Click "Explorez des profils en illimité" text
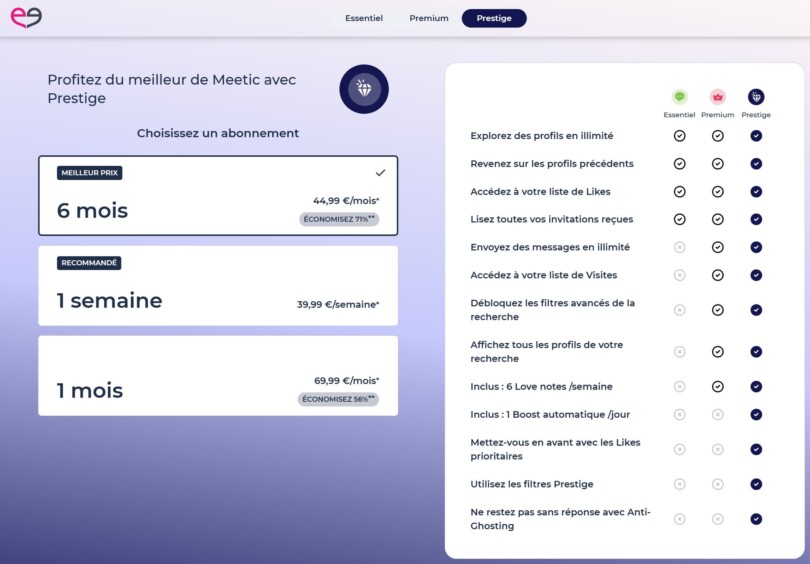The height and width of the screenshot is (564, 810). 541,136
